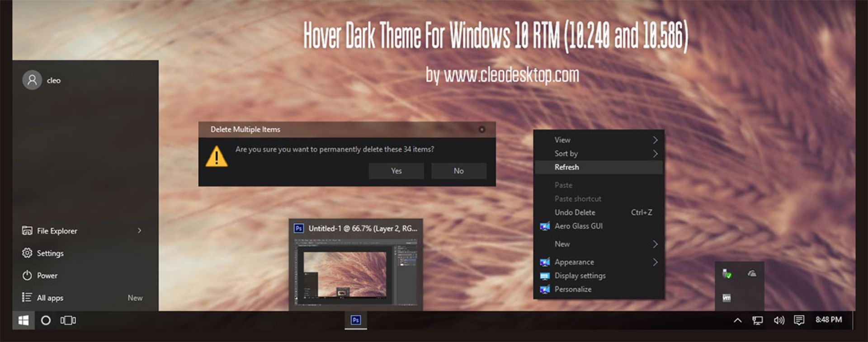Expand New submenu arrow
Image resolution: width=868 pixels, height=342 pixels.
[x=655, y=244]
